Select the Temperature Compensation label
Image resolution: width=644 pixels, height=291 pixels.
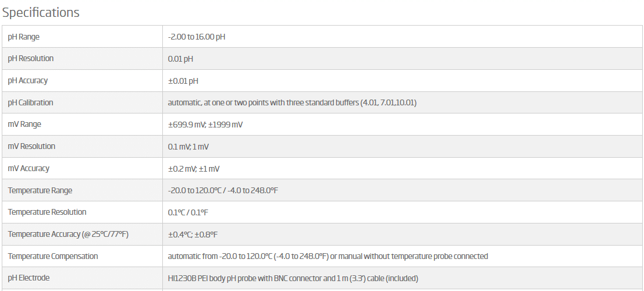[52, 256]
